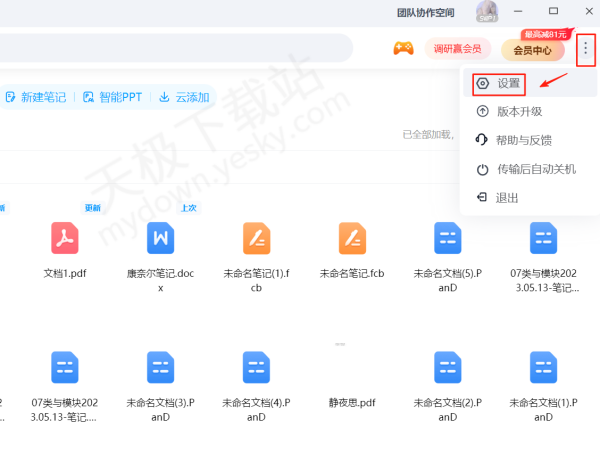Select the 未命名笔记.fcb note icon
Viewport: 600px width, 460px height.
coord(352,238)
